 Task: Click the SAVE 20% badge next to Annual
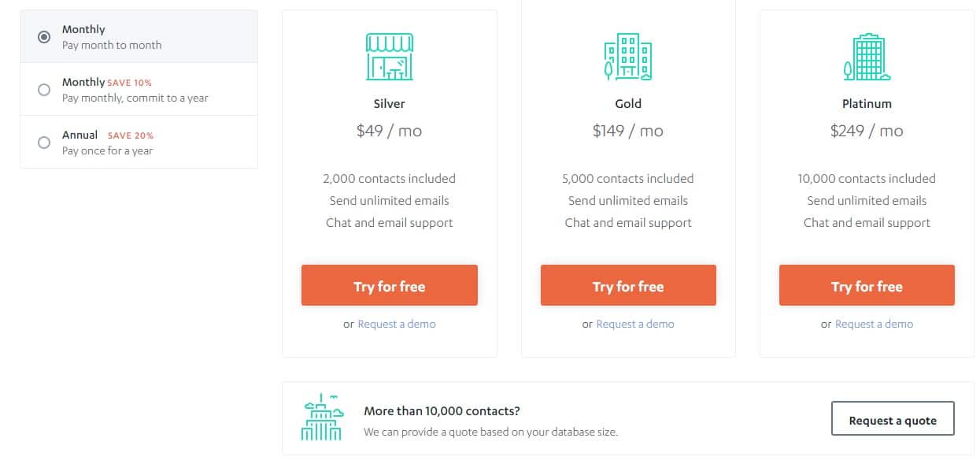click(131, 135)
